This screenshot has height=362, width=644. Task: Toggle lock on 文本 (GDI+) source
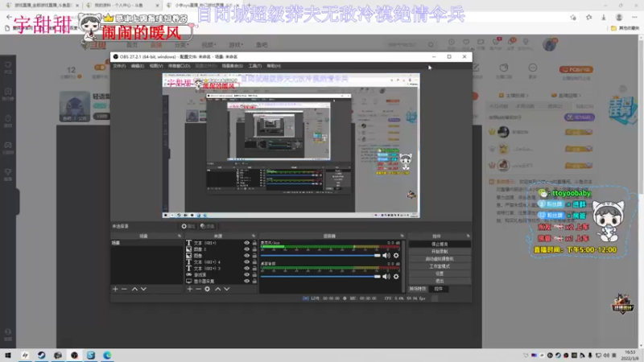(254, 243)
